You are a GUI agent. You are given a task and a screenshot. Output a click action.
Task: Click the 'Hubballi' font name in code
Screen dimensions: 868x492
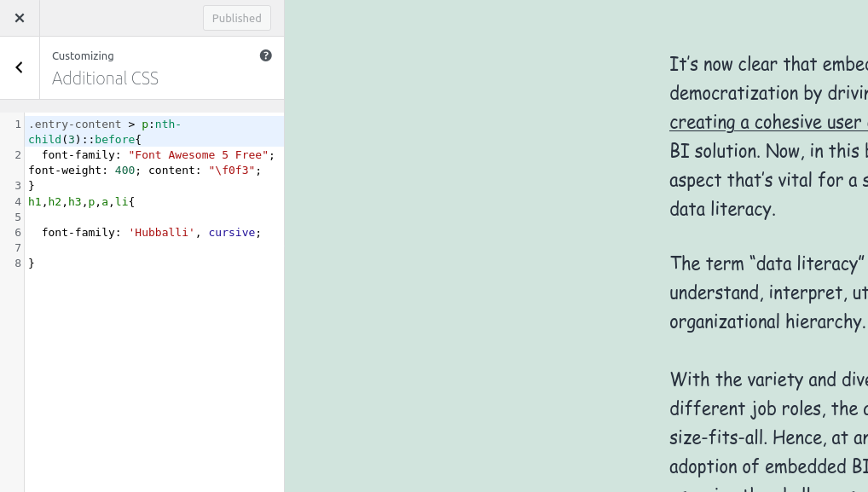pyautogui.click(x=162, y=233)
